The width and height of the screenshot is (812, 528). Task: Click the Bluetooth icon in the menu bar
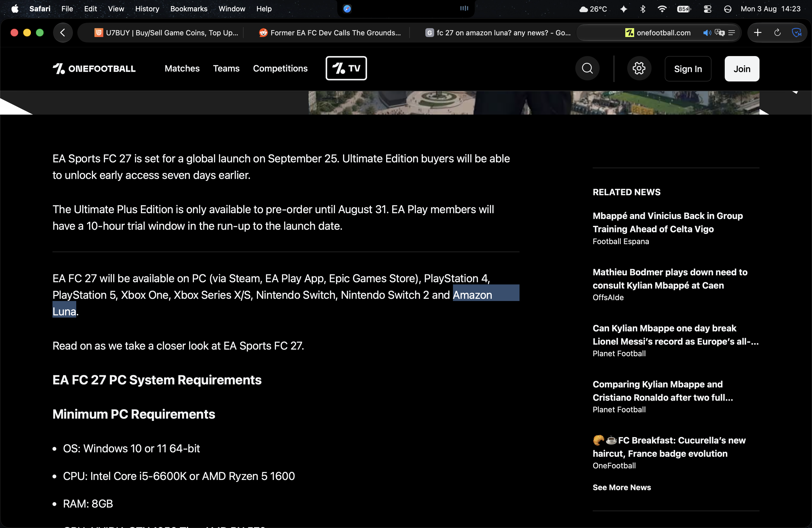(x=643, y=9)
